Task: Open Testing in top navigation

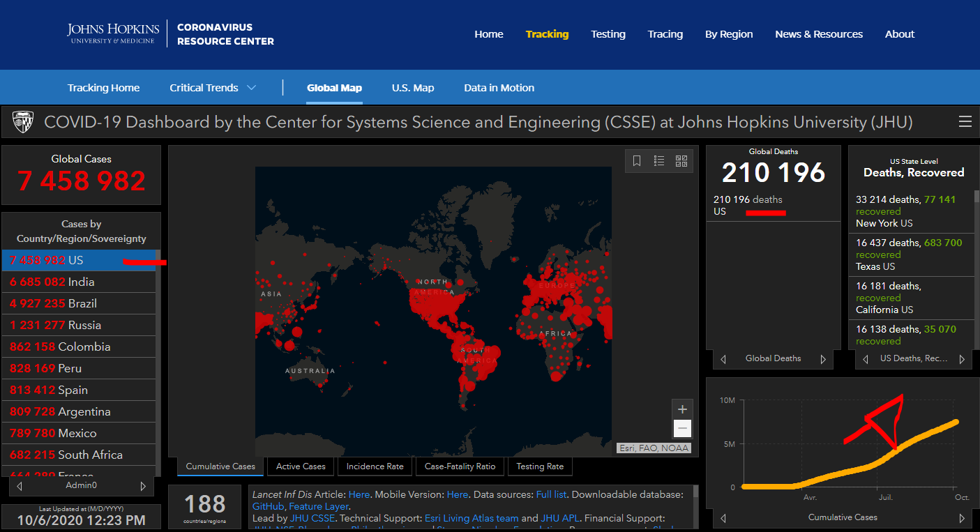Action: pyautogui.click(x=608, y=34)
